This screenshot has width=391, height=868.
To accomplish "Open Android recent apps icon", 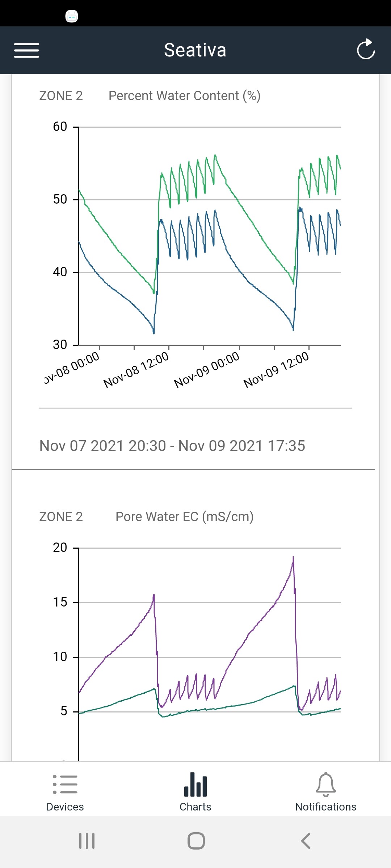I will (x=87, y=841).
